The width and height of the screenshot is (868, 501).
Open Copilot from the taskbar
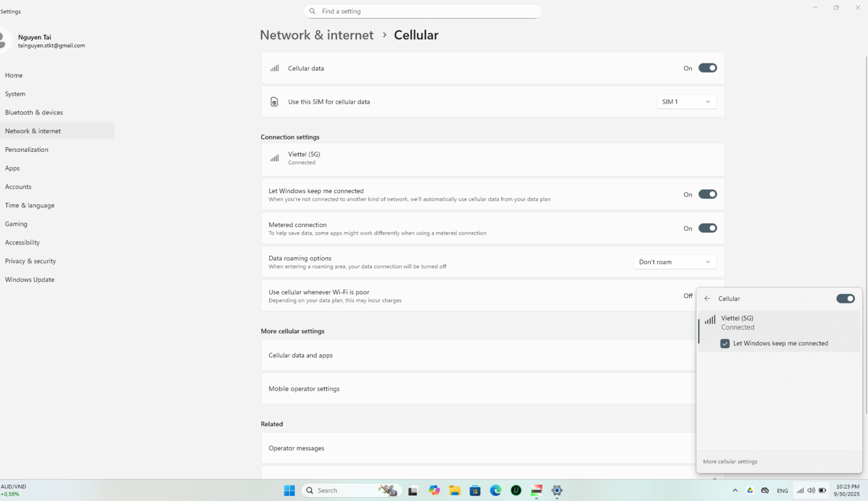434,491
